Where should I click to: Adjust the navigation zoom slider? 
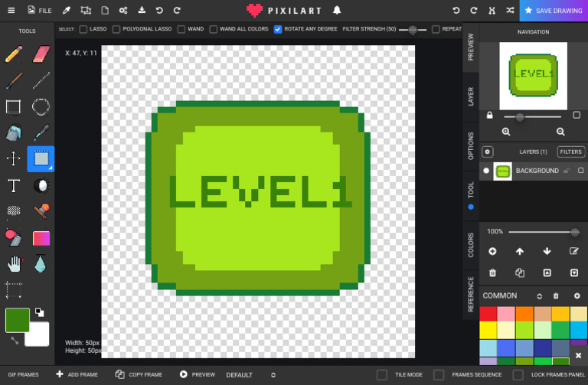point(533,117)
